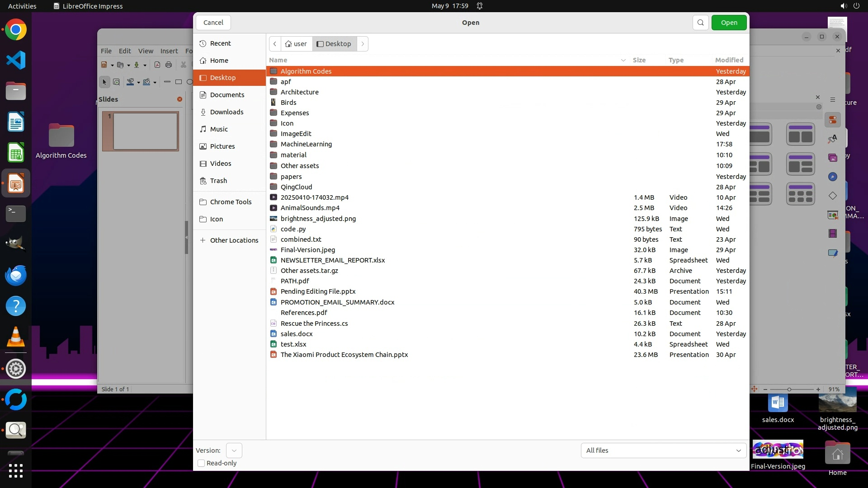Expand the Version dropdown
Image resolution: width=868 pixels, height=488 pixels.
pyautogui.click(x=234, y=450)
